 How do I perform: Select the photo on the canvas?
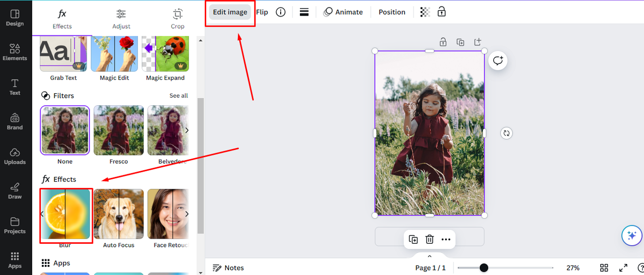pos(430,133)
